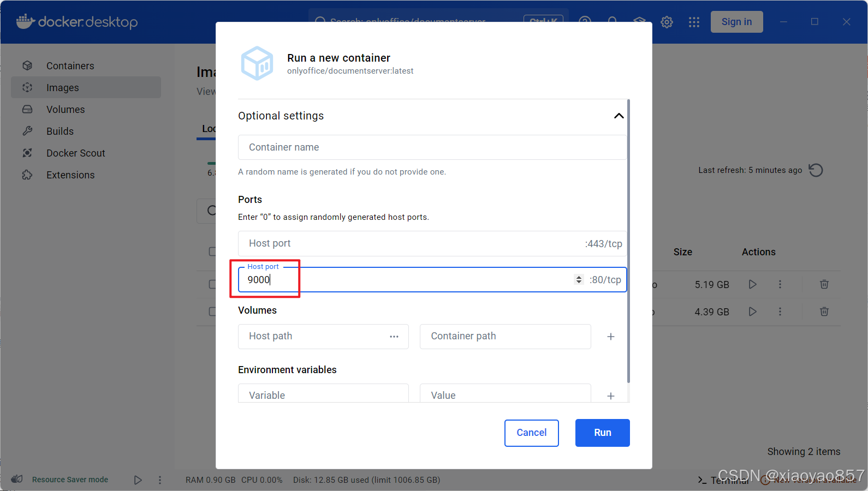The image size is (868, 491).
Task: Click the Actions column header
Action: [x=758, y=252]
